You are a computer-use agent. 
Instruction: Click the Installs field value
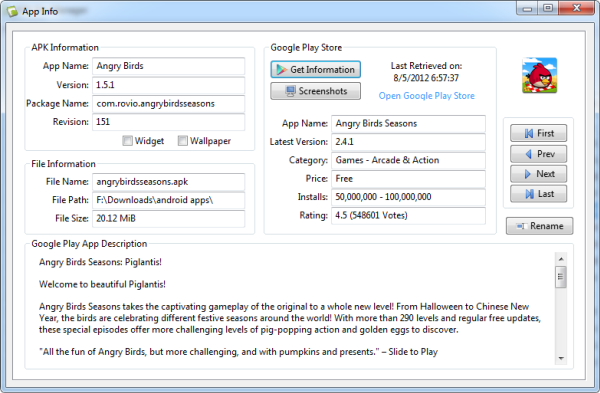(408, 197)
